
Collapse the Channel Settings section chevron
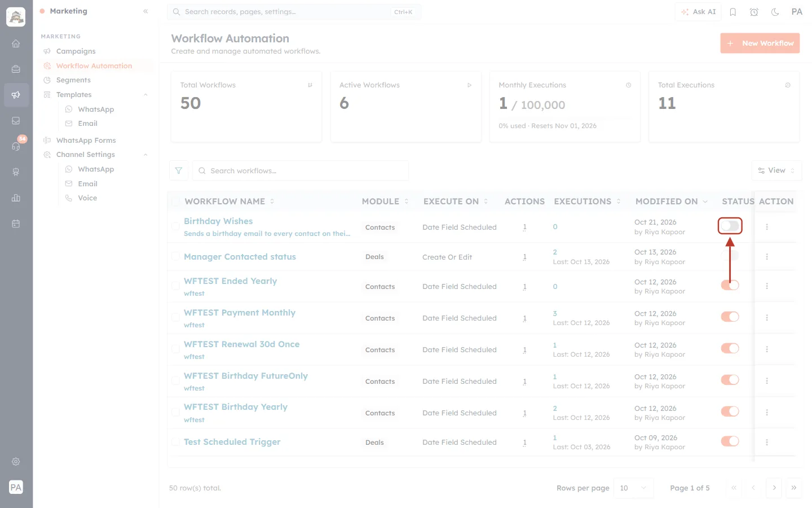[145, 155]
